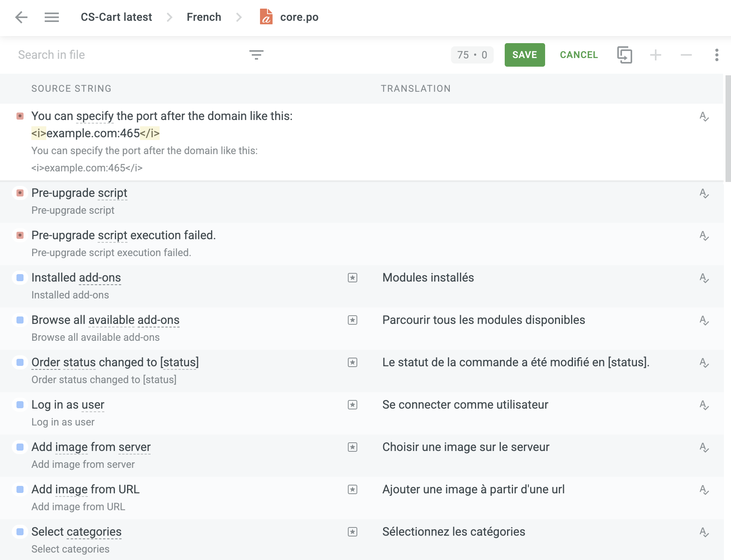Navigate to CS-Cart latest breadcrumb
Viewport: 731px width, 560px height.
pos(116,17)
